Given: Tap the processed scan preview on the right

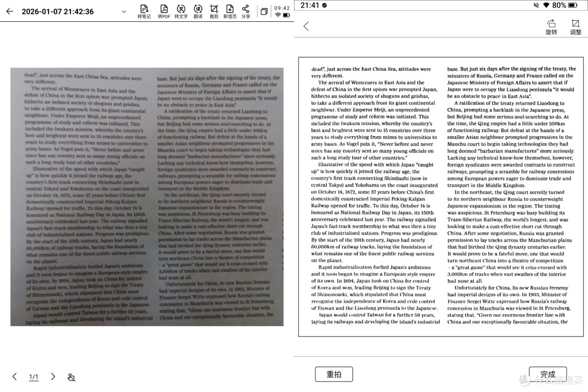Looking at the screenshot, I should (441, 197).
